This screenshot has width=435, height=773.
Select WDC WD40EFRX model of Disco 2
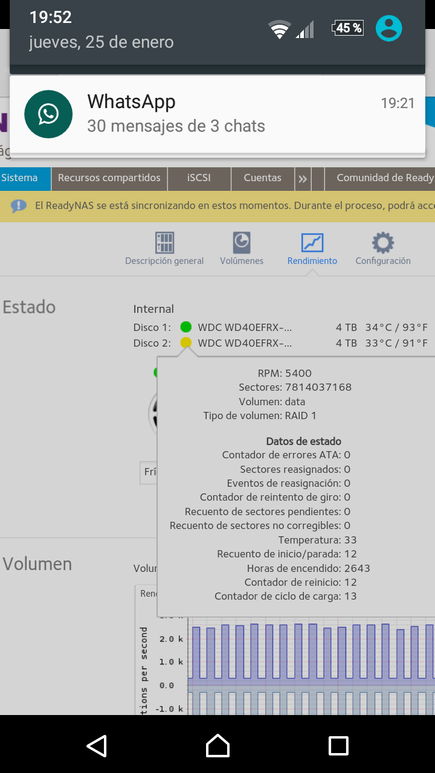pyautogui.click(x=245, y=343)
